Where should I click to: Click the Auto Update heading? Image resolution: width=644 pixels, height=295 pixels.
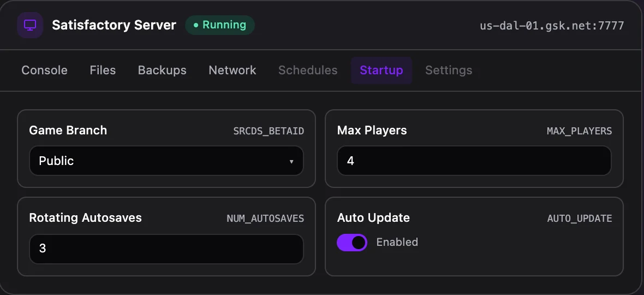[373, 217]
